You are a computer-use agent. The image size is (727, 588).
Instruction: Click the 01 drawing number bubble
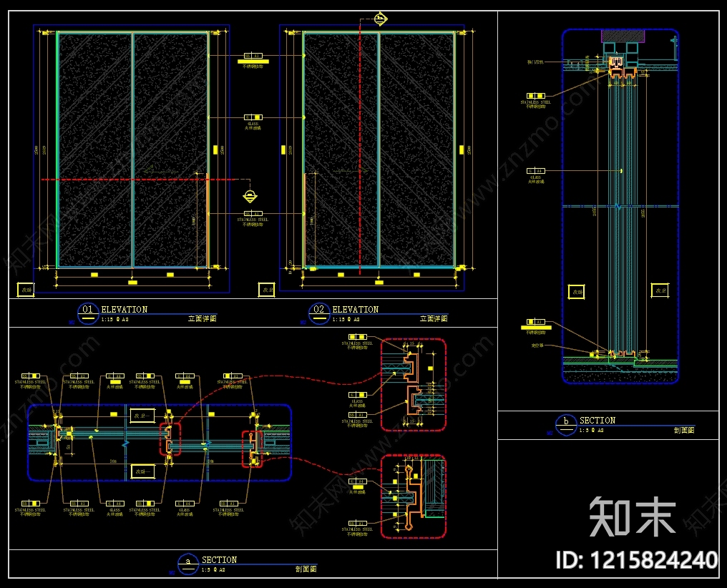87,314
